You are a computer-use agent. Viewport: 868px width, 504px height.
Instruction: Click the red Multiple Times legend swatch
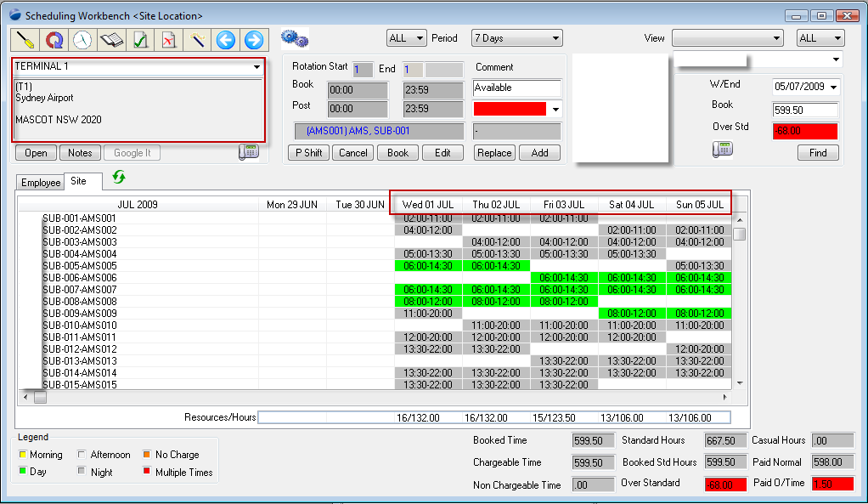(147, 471)
